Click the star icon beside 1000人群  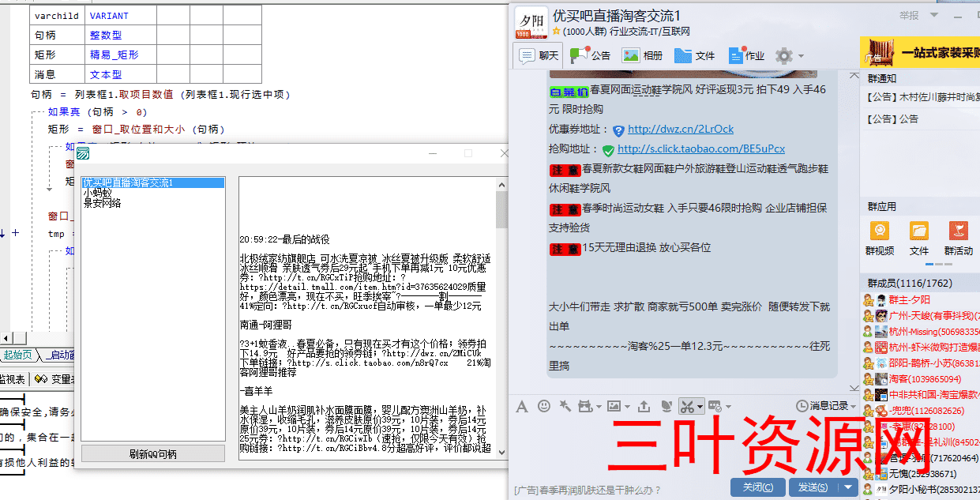pyautogui.click(x=556, y=32)
